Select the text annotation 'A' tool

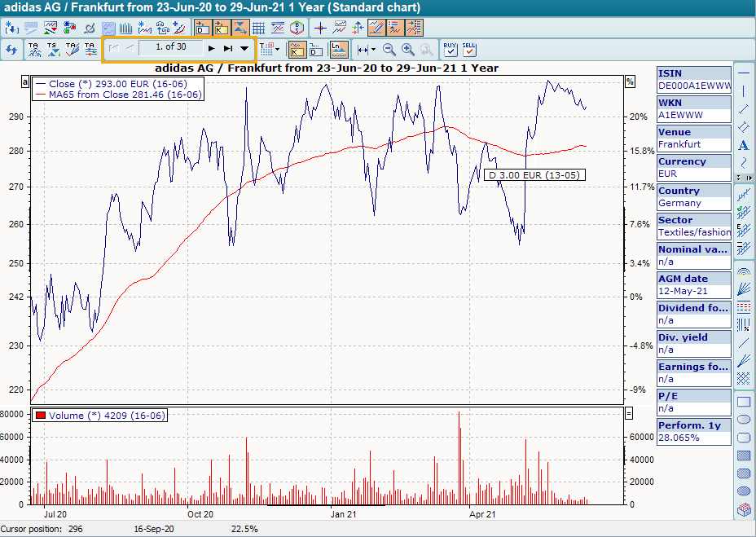[x=743, y=145]
